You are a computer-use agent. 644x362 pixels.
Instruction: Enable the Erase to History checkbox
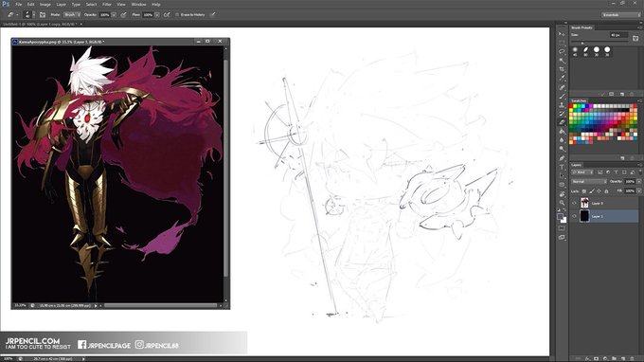pos(177,15)
